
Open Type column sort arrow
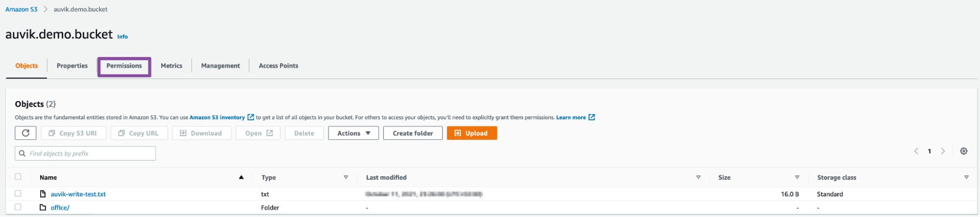[x=346, y=177]
